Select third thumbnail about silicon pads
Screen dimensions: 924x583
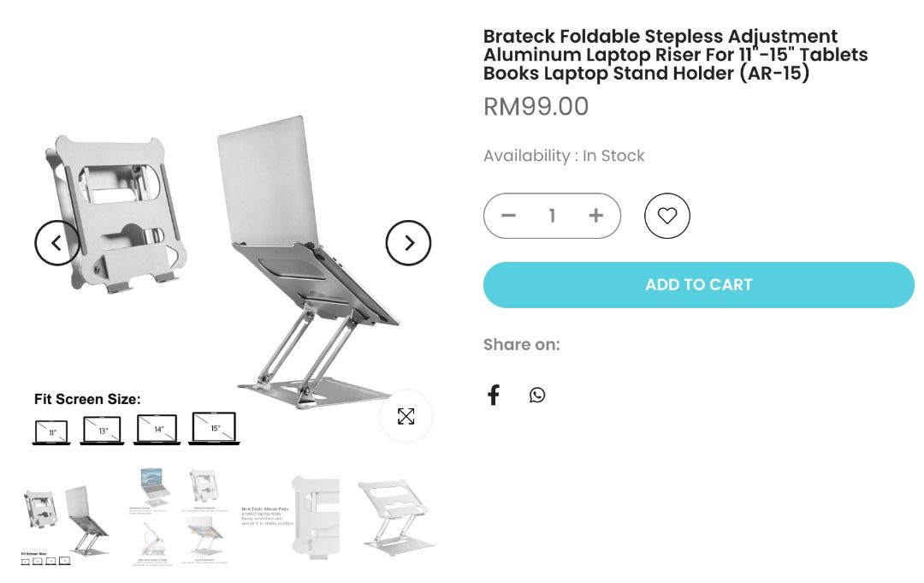[291, 517]
